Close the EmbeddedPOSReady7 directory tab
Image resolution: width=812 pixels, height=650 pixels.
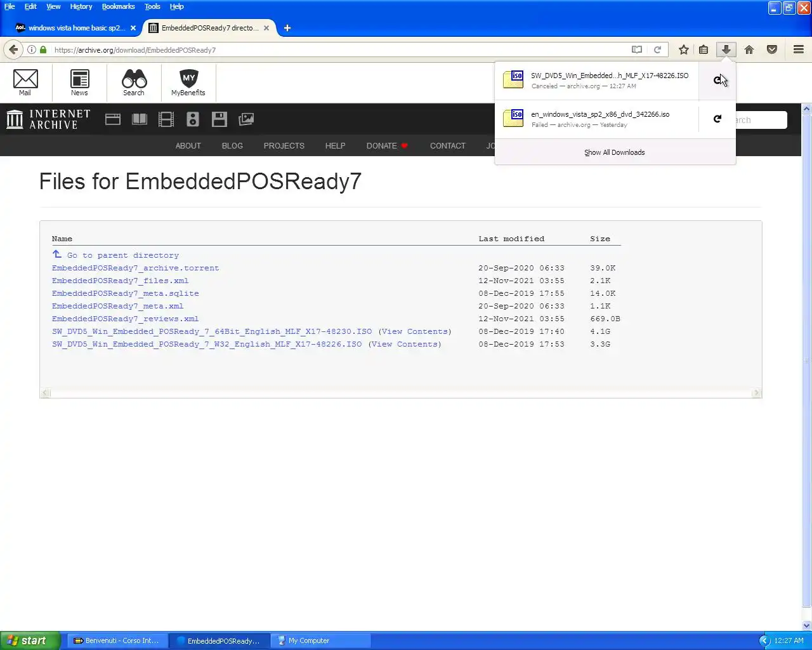pos(266,28)
